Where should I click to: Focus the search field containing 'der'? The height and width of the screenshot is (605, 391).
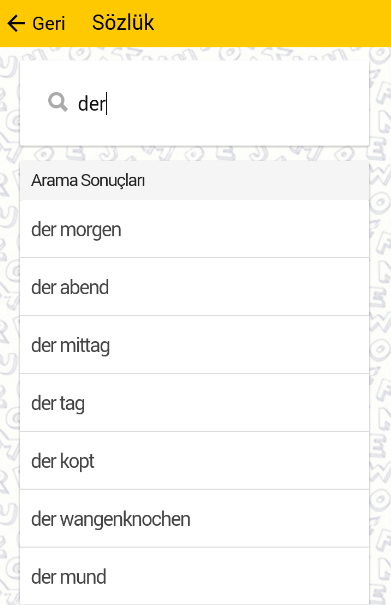coord(195,103)
